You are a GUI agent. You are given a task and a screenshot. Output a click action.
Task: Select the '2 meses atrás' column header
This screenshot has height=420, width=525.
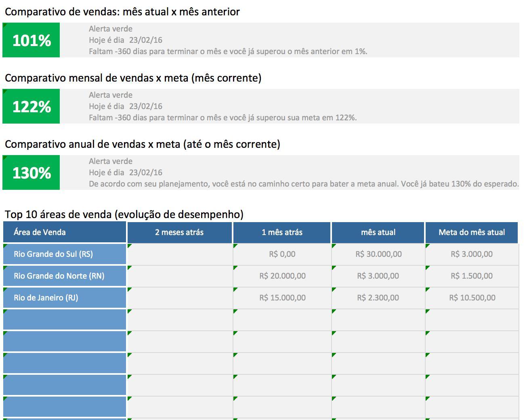pyautogui.click(x=180, y=232)
